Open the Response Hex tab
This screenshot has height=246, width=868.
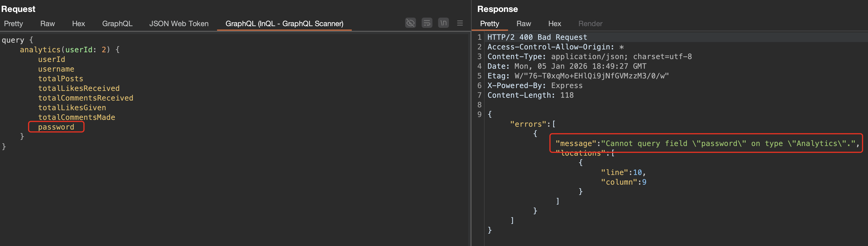point(554,24)
